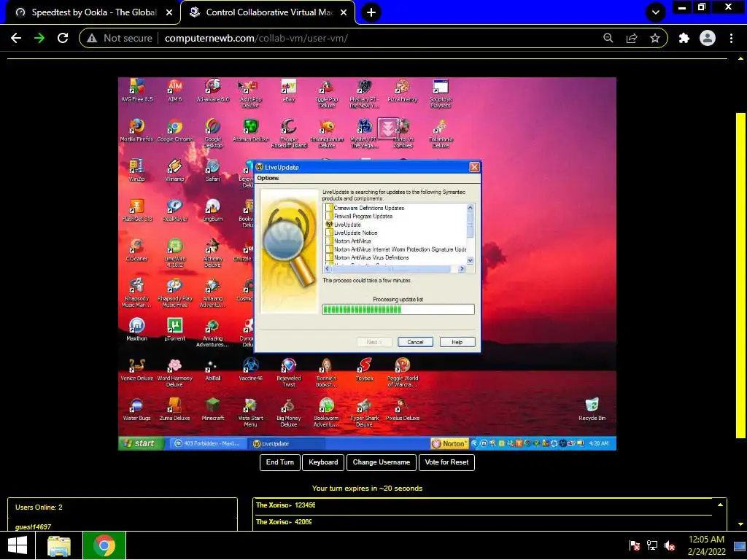The height and width of the screenshot is (560, 747).
Task: Open the on-screen Keyboard
Action: tap(323, 462)
